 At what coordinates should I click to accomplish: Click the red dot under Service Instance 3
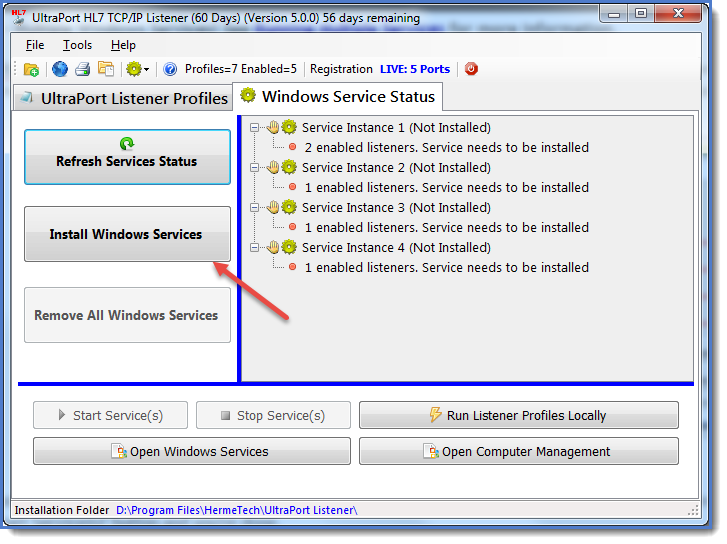point(293,227)
